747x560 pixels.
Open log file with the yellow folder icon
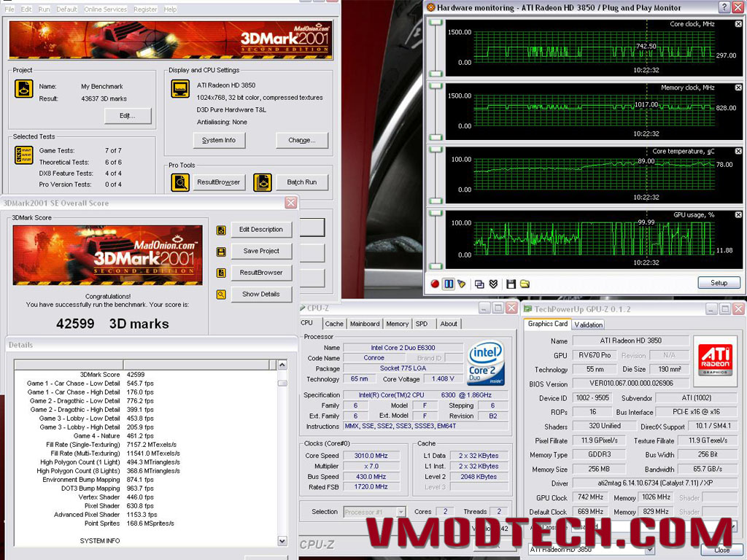(x=525, y=284)
